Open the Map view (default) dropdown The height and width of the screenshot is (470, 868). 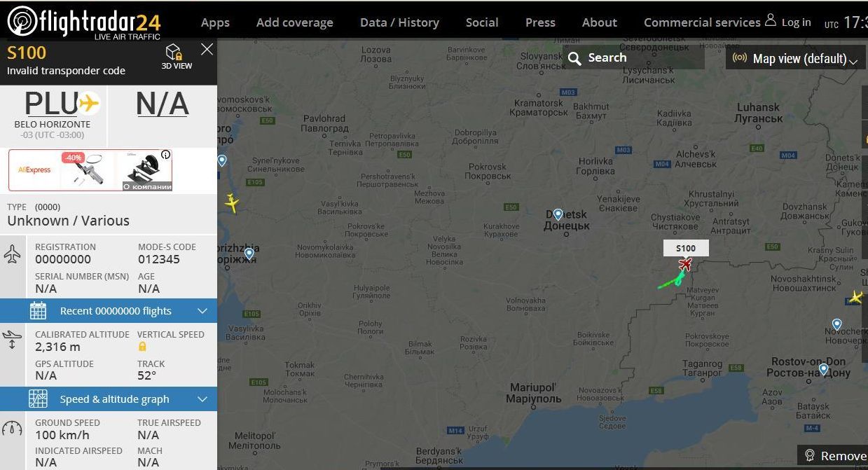(794, 59)
